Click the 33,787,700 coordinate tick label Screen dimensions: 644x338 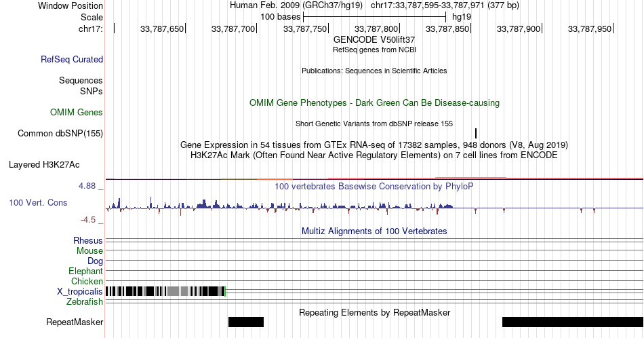[x=233, y=29]
